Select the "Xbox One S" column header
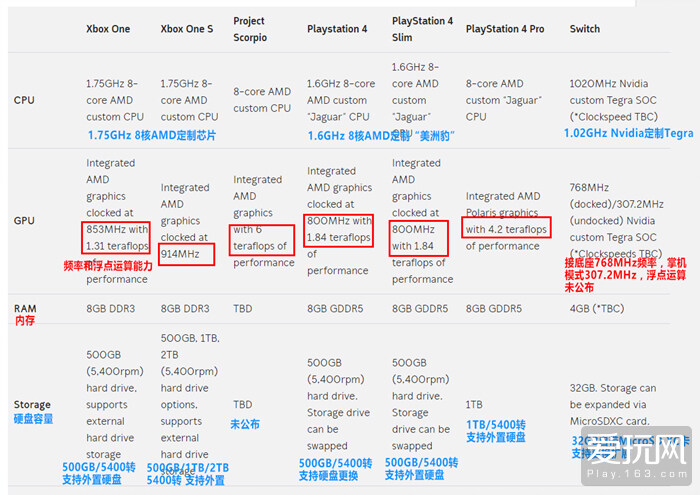This screenshot has height=495, width=700. (186, 29)
